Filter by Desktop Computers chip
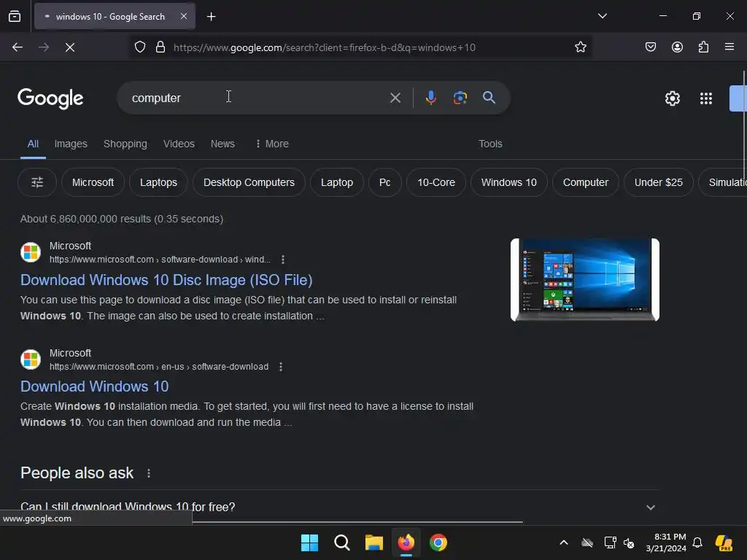Viewport: 747px width, 560px height. (249, 182)
